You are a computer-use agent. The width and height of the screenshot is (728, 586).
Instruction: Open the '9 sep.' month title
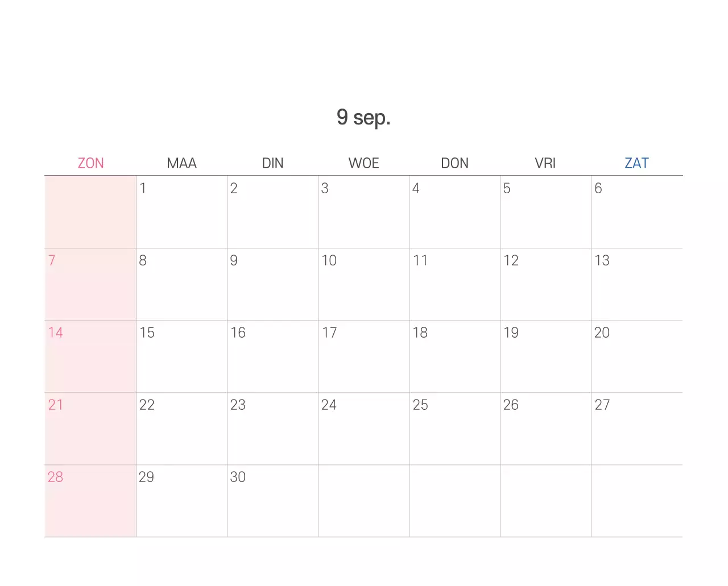coord(363,117)
